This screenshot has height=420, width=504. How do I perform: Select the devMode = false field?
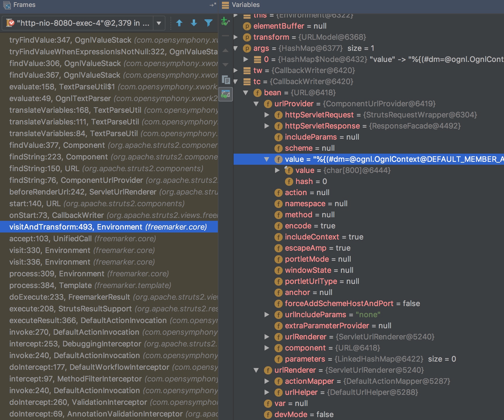369,414
